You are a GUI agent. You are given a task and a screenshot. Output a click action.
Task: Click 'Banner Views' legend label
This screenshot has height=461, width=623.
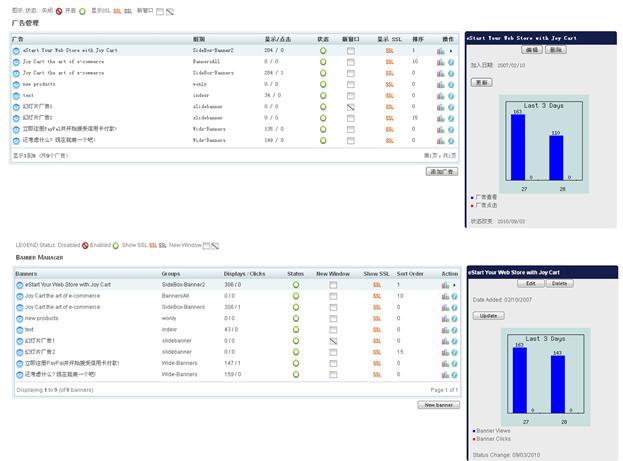pos(493,431)
